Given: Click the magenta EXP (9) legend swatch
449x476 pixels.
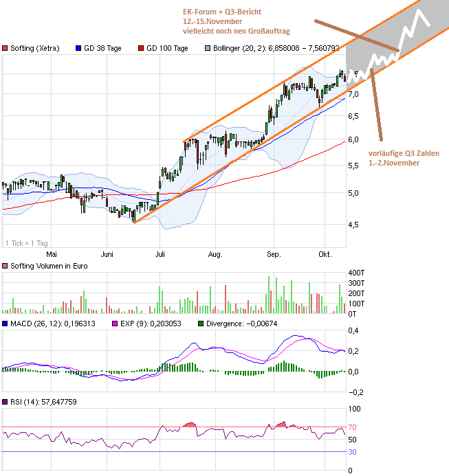Looking at the screenshot, I should pos(115,324).
